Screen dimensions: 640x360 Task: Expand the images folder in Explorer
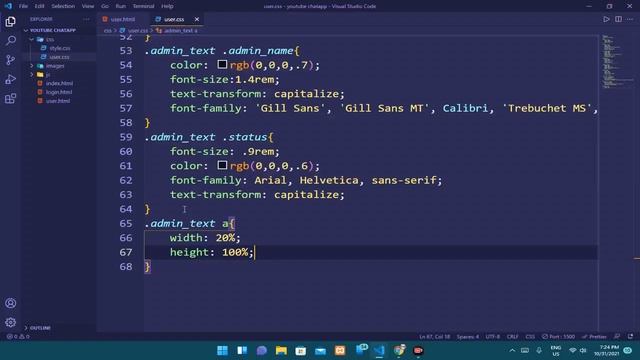(31, 66)
